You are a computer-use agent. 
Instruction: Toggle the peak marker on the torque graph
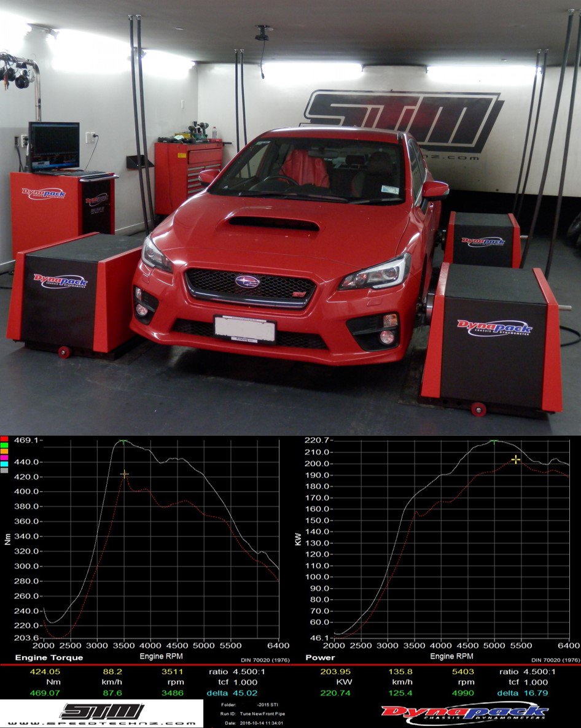[123, 442]
